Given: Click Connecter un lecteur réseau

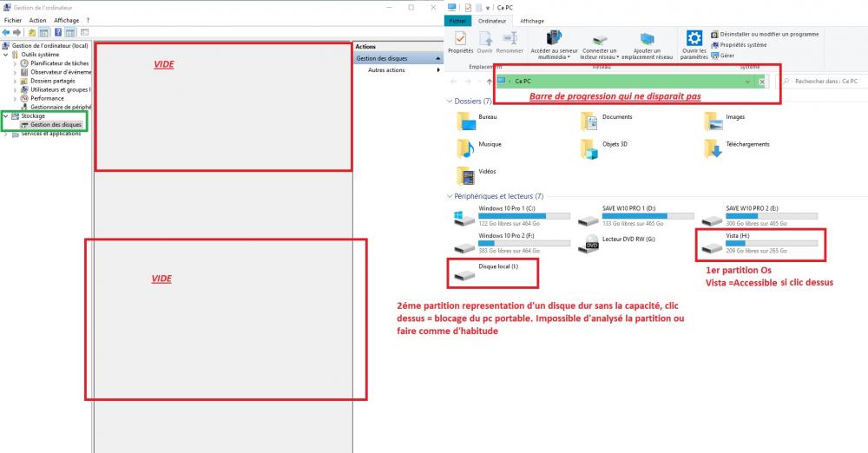Looking at the screenshot, I should [600, 46].
